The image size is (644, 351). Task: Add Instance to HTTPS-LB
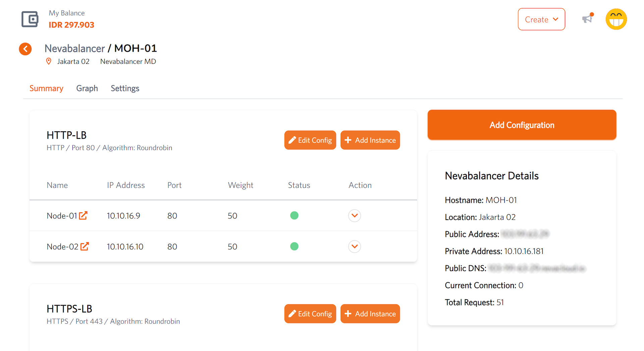point(370,314)
